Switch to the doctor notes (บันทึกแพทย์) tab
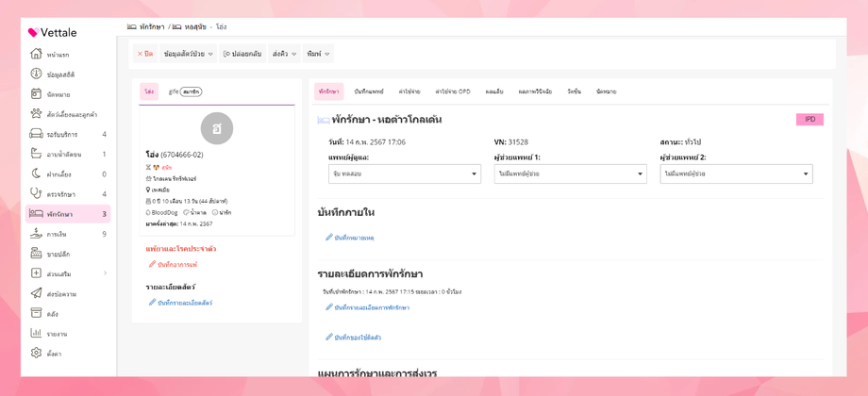The width and height of the screenshot is (868, 396). [369, 91]
